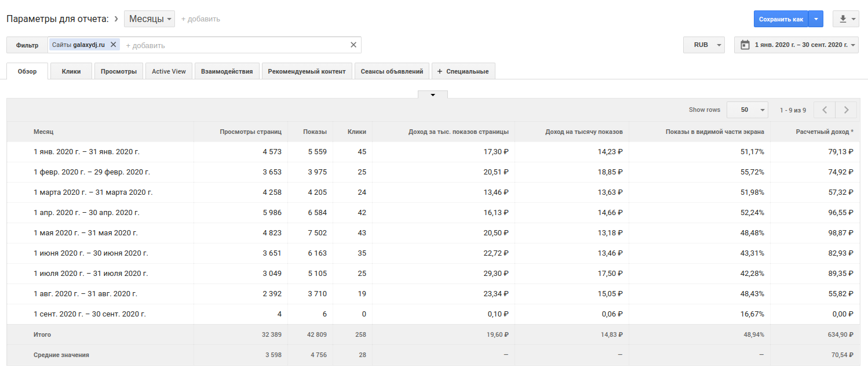The image size is (868, 371).
Task: Click the plus icon on Специальные tab
Action: coord(440,71)
